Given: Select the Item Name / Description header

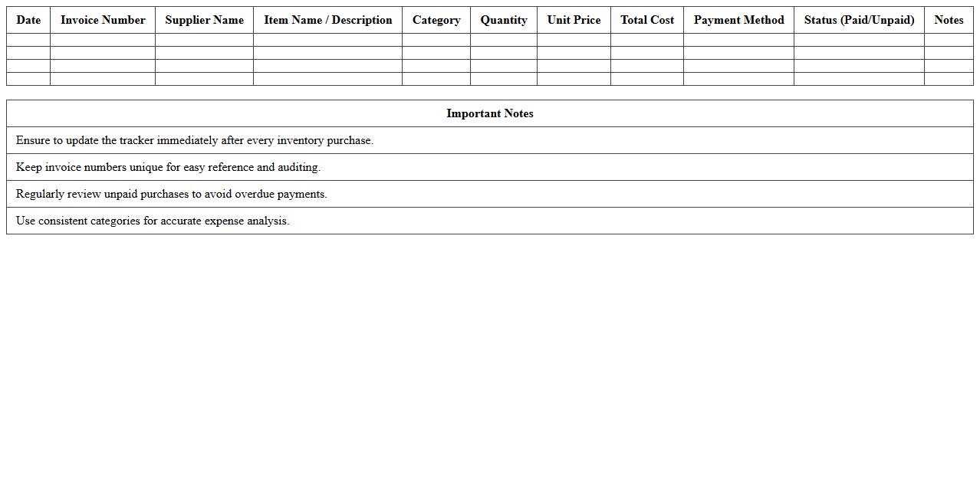Looking at the screenshot, I should click(x=327, y=20).
